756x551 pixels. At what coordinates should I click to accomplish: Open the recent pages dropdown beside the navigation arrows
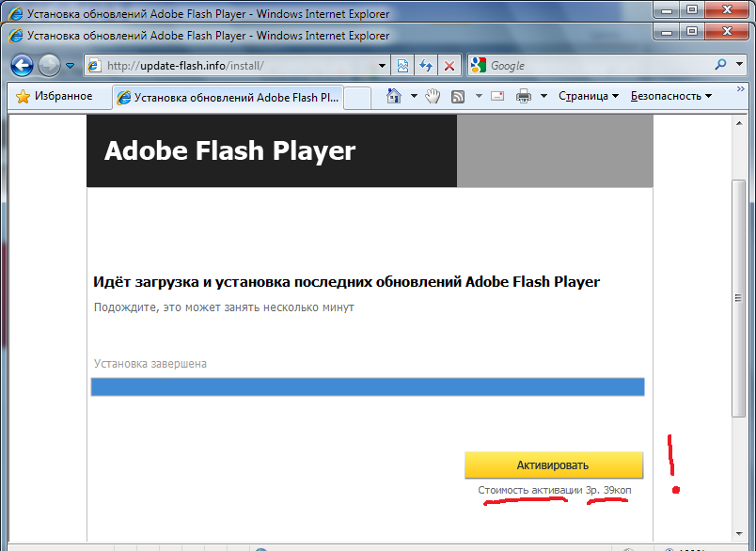(x=70, y=66)
